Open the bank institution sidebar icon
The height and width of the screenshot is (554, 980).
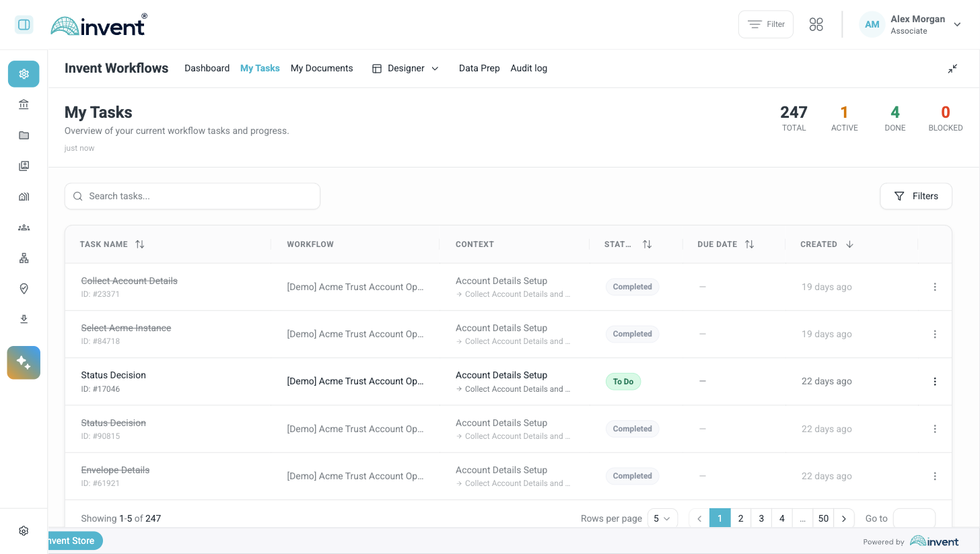24,104
